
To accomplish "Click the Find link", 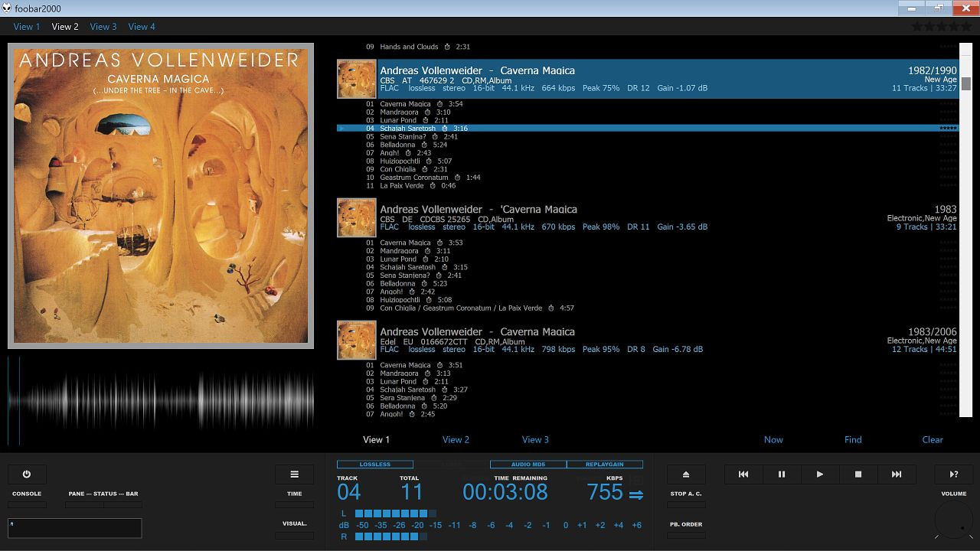I will [853, 440].
